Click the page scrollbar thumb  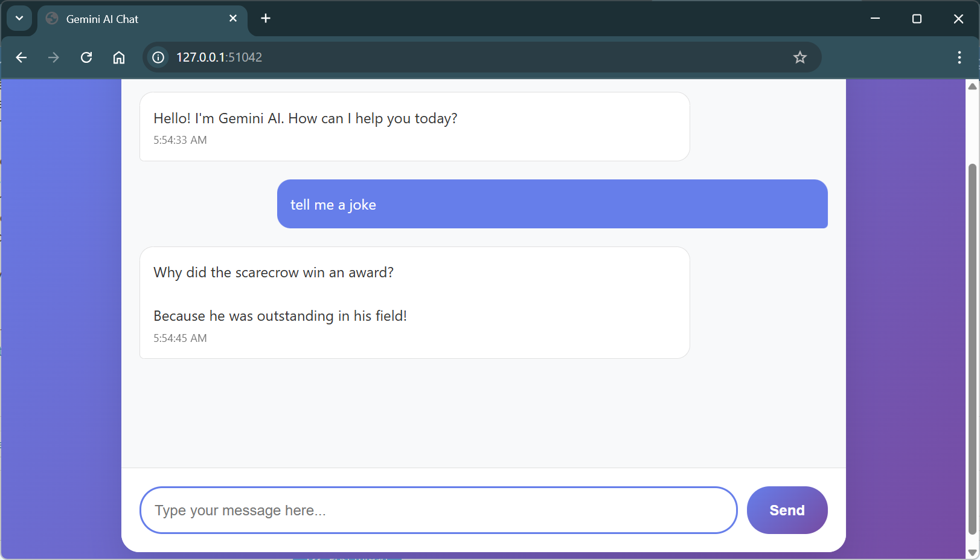coord(972,347)
